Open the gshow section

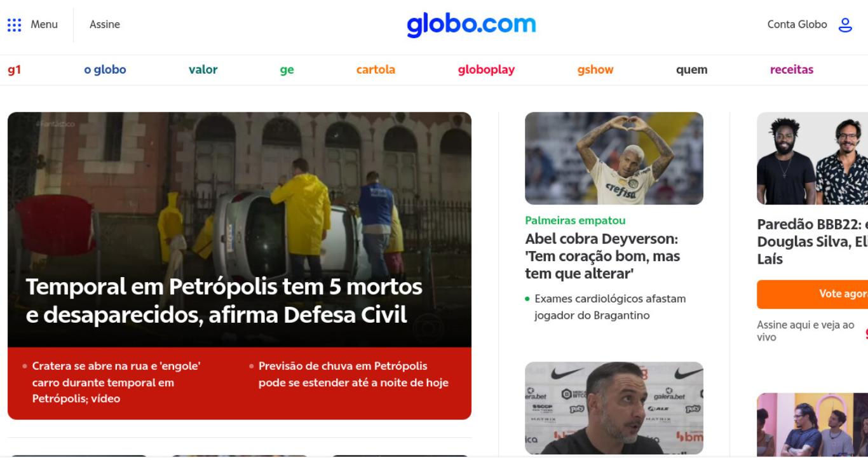595,71
